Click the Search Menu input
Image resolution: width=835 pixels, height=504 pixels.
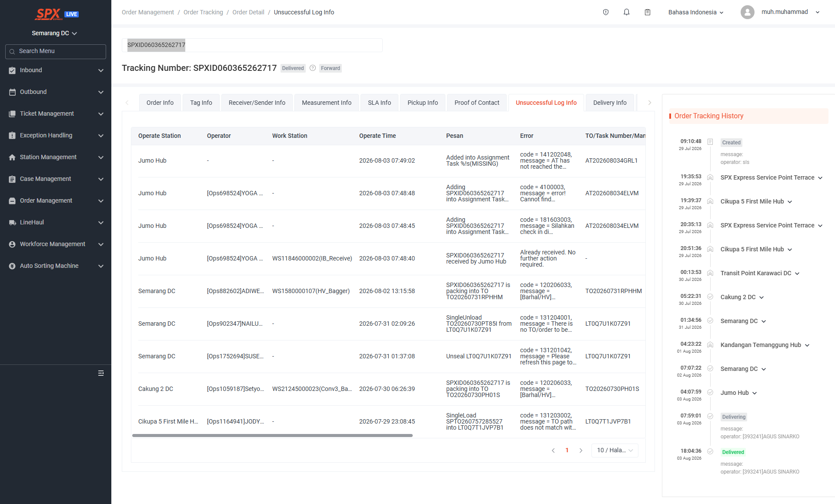point(56,51)
